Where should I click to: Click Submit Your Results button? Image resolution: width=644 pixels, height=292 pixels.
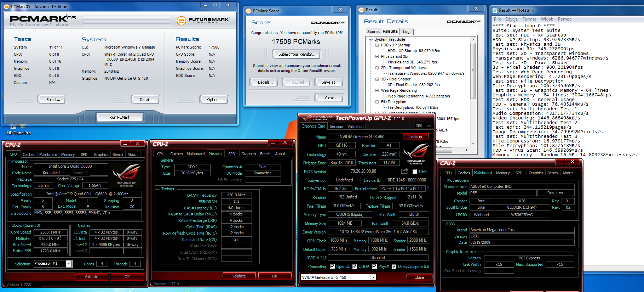(297, 54)
